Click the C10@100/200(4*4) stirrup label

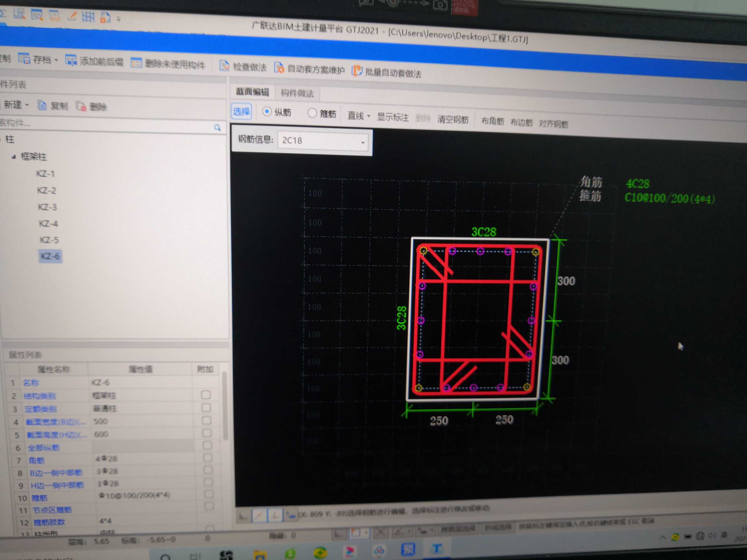tap(670, 198)
